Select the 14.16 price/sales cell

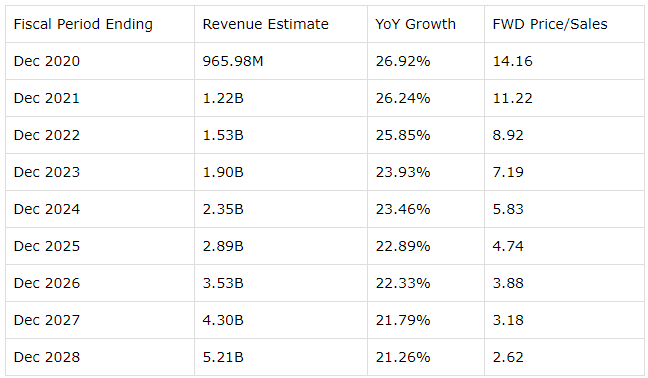point(512,61)
